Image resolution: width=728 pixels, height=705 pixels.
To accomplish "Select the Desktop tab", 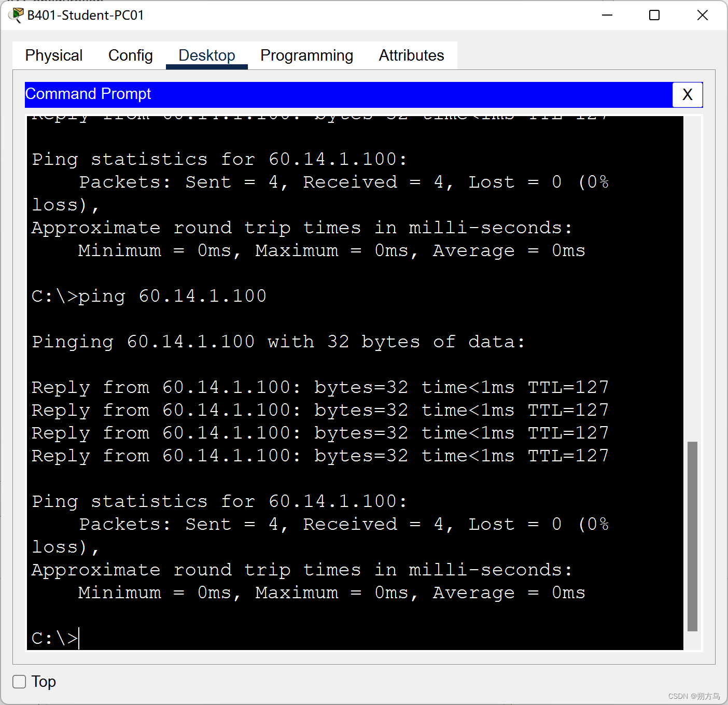I will [207, 55].
